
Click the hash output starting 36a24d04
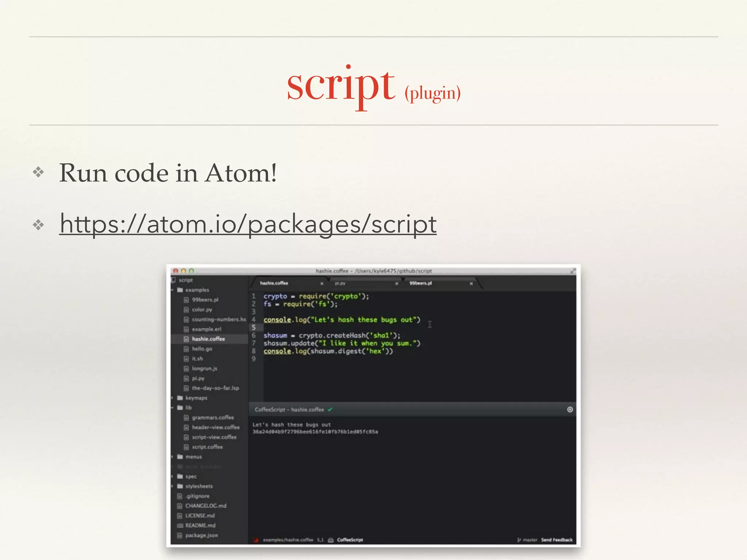click(x=315, y=432)
